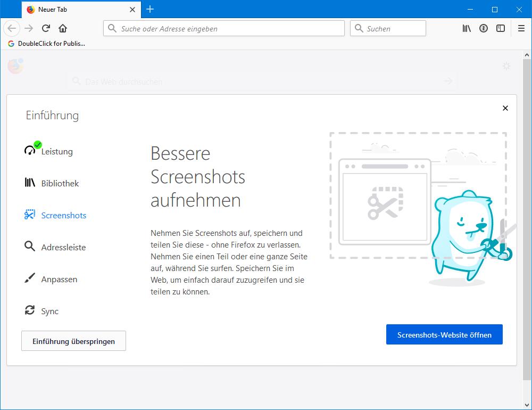Select the Leistung tour item
Screen dimensions: 532x410
click(x=49, y=151)
